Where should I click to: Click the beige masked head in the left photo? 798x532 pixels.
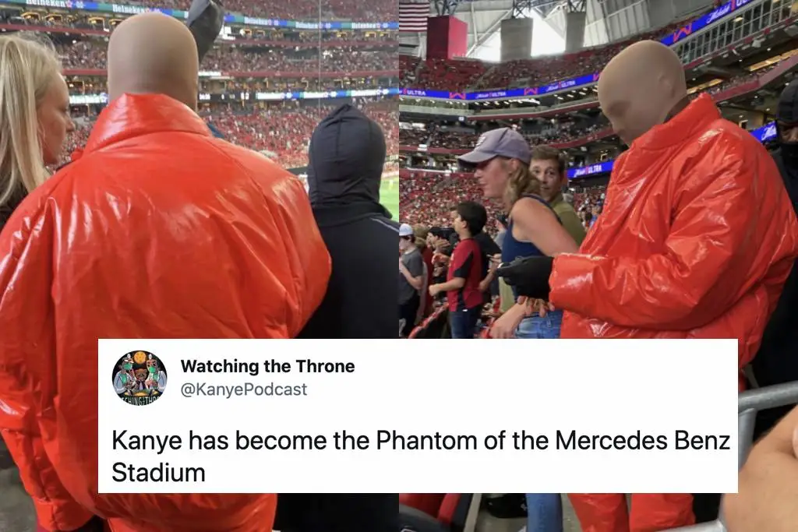[x=153, y=58]
